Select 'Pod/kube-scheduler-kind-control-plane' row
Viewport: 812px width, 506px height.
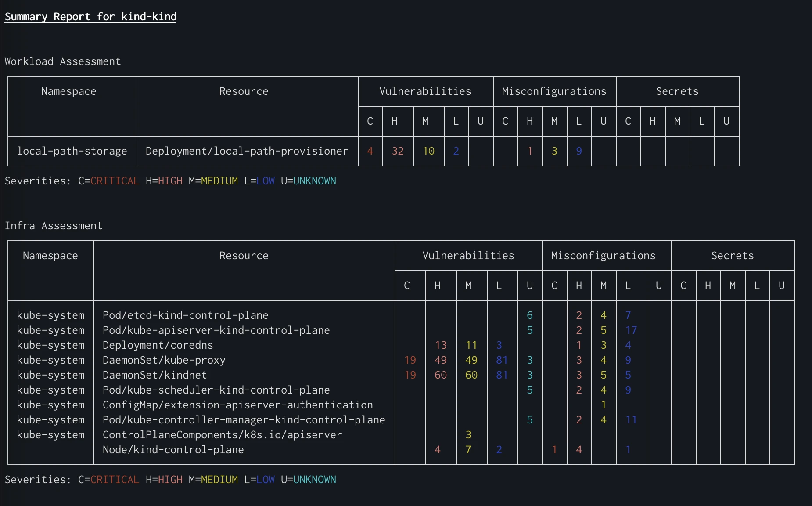216,390
